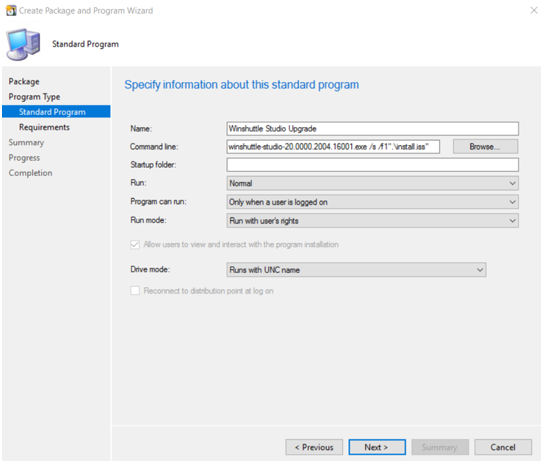Expand the Program can run dropdown
543x463 pixels.
(x=373, y=202)
